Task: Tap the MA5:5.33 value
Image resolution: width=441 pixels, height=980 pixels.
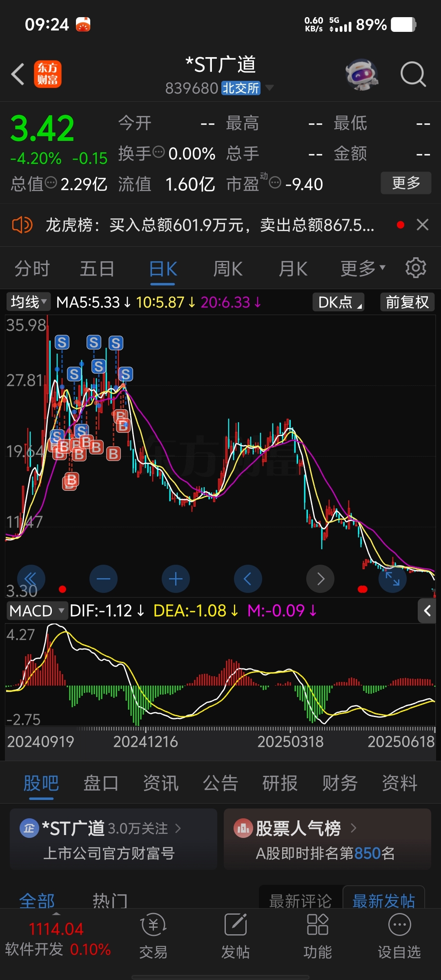Action: click(88, 302)
